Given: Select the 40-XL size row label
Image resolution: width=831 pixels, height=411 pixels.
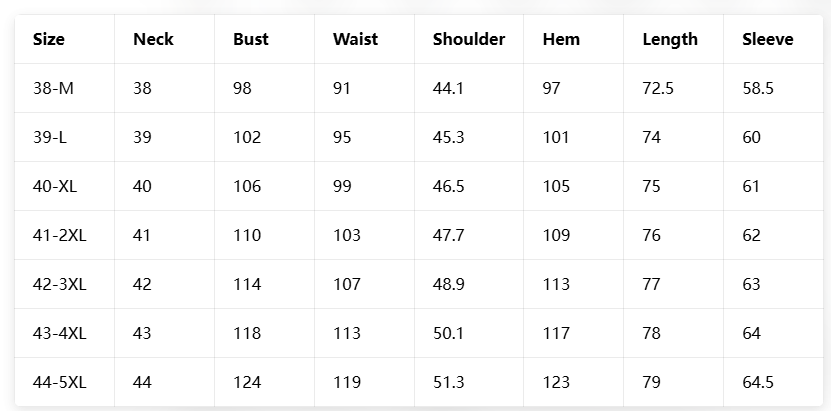Looking at the screenshot, I should pyautogui.click(x=56, y=187).
